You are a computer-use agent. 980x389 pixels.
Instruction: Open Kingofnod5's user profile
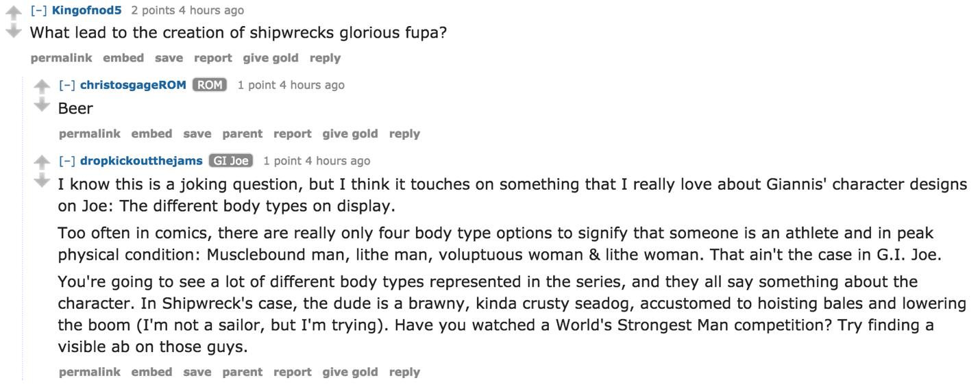[86, 10]
